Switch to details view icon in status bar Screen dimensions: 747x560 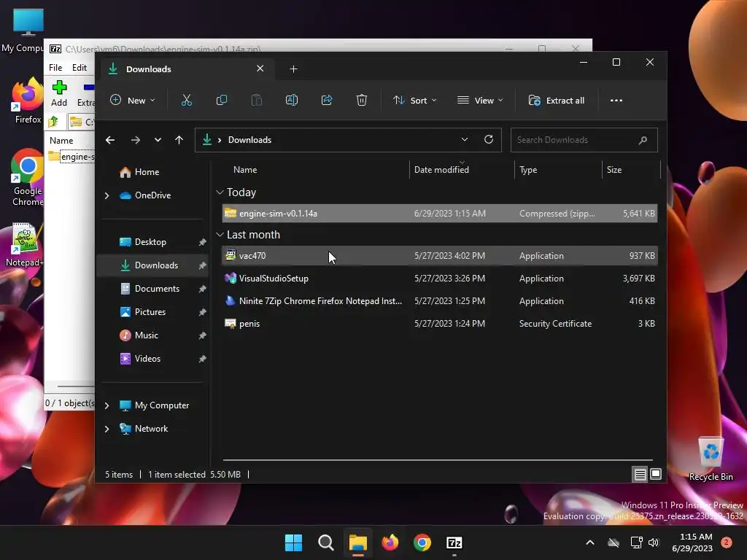pyautogui.click(x=640, y=474)
